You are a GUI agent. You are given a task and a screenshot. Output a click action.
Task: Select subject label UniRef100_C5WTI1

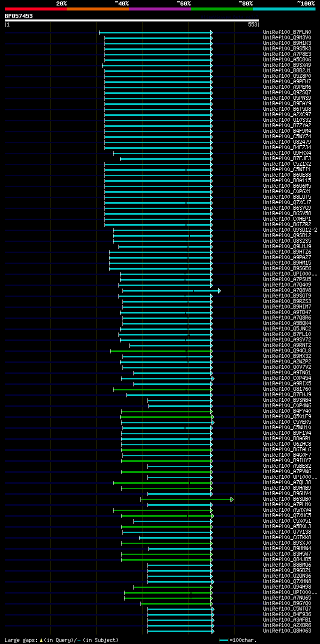(x=287, y=170)
